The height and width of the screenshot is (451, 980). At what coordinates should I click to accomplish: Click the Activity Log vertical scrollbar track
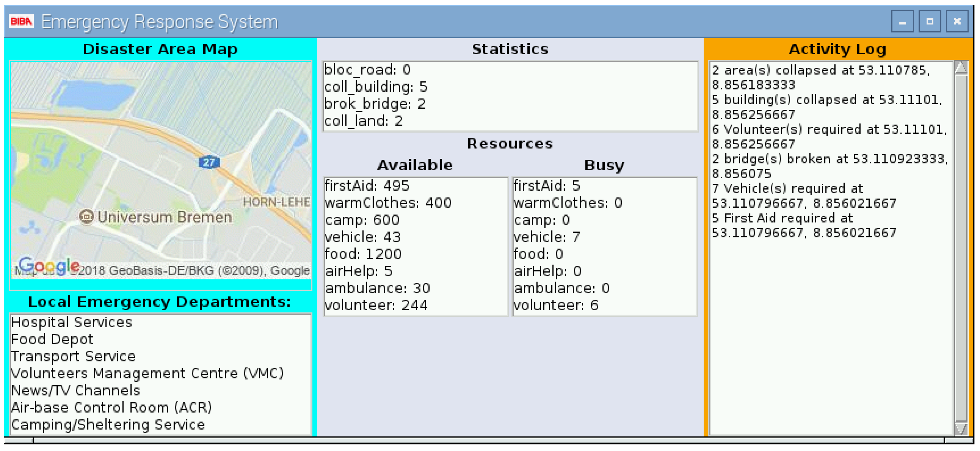click(x=961, y=247)
